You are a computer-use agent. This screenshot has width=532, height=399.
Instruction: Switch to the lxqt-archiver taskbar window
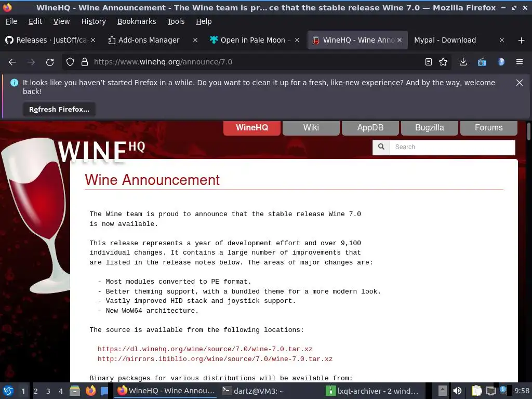pos(373,391)
